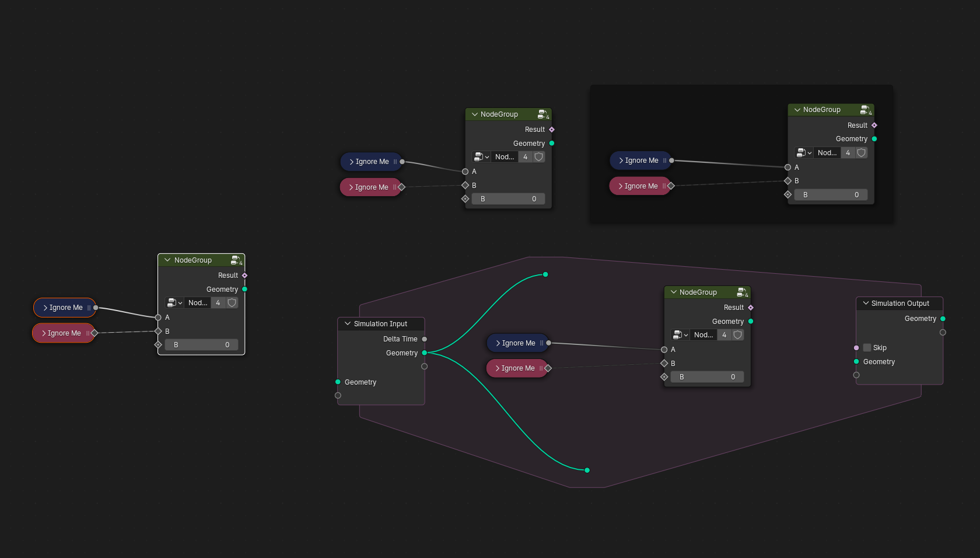Toggle fake user shield in the framed NodeGroup
This screenshot has height=558, width=980.
(x=862, y=153)
